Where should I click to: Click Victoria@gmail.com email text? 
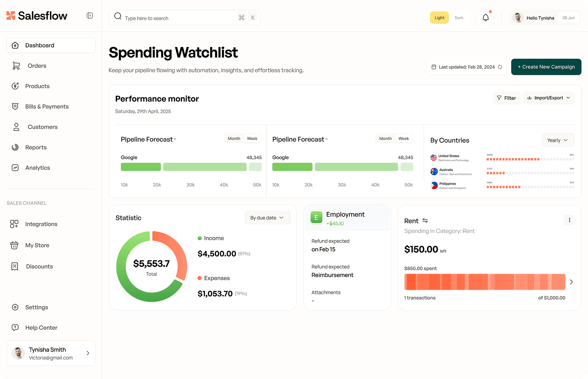coord(51,358)
